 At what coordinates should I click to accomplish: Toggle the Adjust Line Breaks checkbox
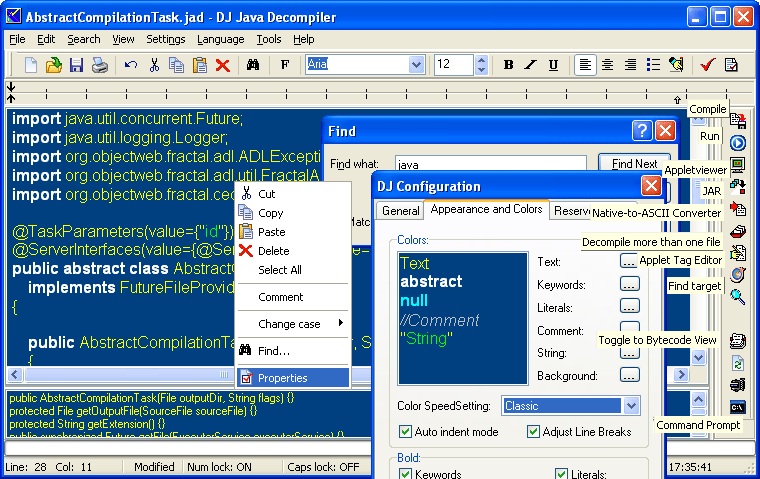(x=533, y=431)
